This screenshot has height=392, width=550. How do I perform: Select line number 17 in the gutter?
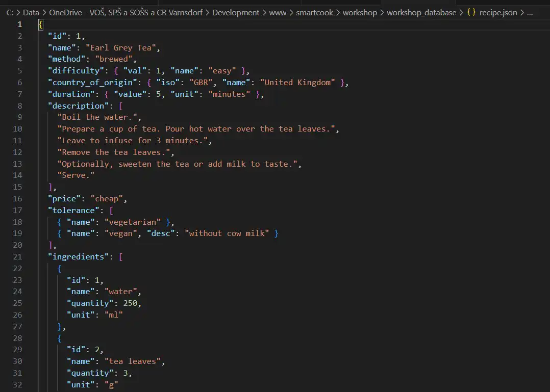[17, 210]
